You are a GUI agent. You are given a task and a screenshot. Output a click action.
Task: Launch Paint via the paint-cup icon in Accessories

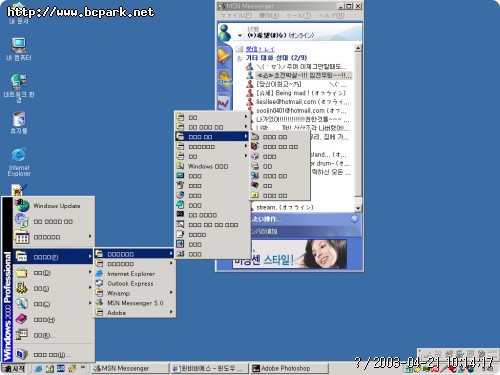point(180,185)
